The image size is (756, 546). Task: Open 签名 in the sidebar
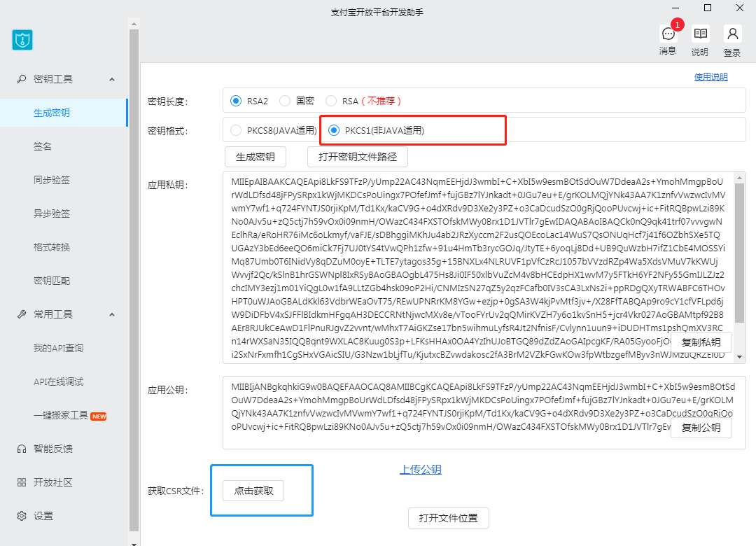pos(43,146)
